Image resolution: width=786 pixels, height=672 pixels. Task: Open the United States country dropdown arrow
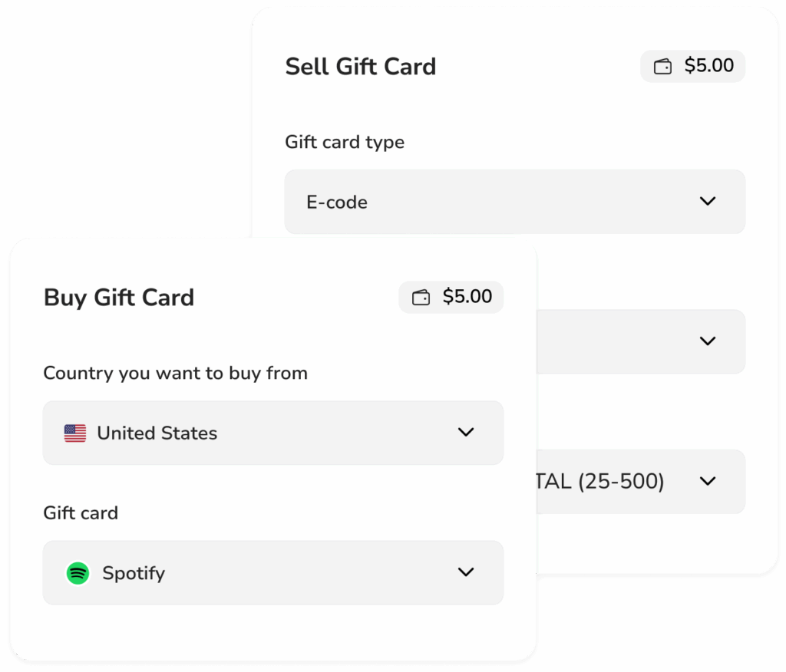466,433
